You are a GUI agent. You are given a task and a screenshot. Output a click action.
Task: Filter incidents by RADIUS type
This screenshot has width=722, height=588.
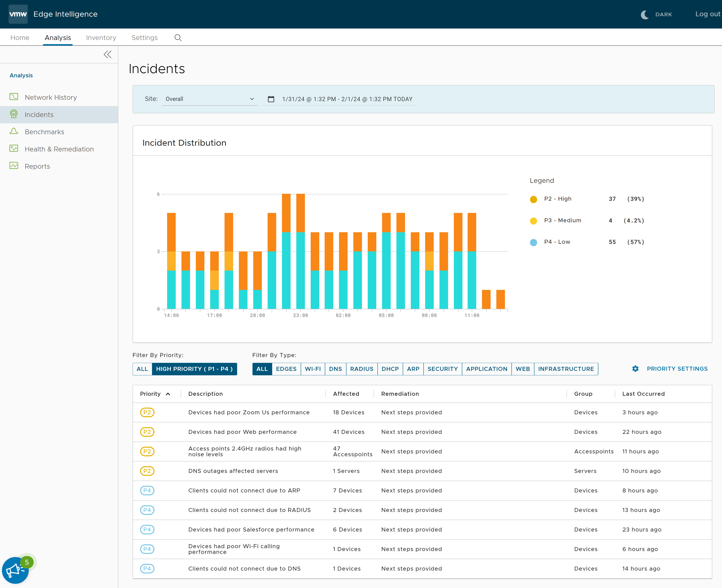coord(362,369)
